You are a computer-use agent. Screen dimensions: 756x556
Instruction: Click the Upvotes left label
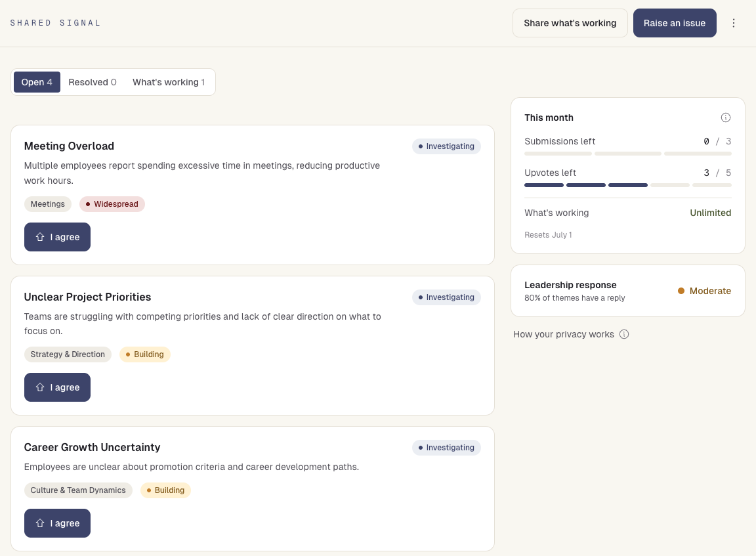point(550,173)
